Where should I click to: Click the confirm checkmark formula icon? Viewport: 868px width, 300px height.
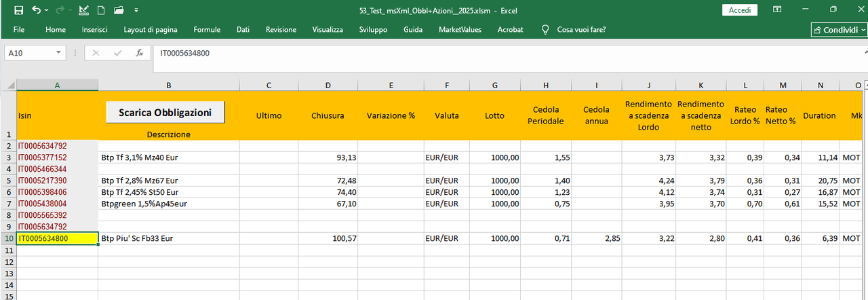tap(117, 53)
